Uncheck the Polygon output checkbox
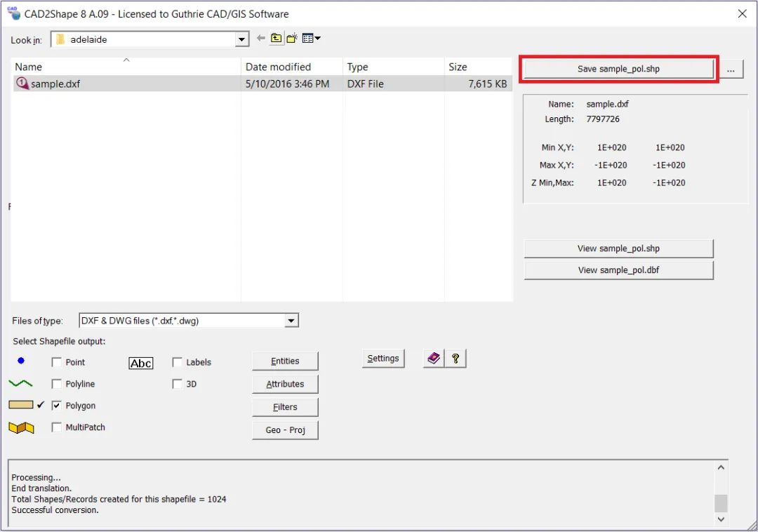Image resolution: width=758 pixels, height=532 pixels. coord(57,406)
